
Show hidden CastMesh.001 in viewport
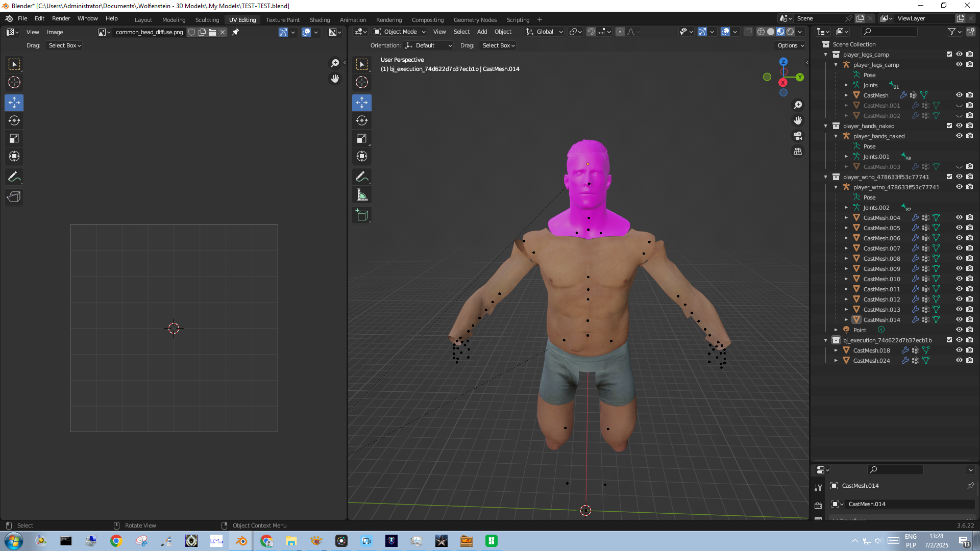click(959, 106)
